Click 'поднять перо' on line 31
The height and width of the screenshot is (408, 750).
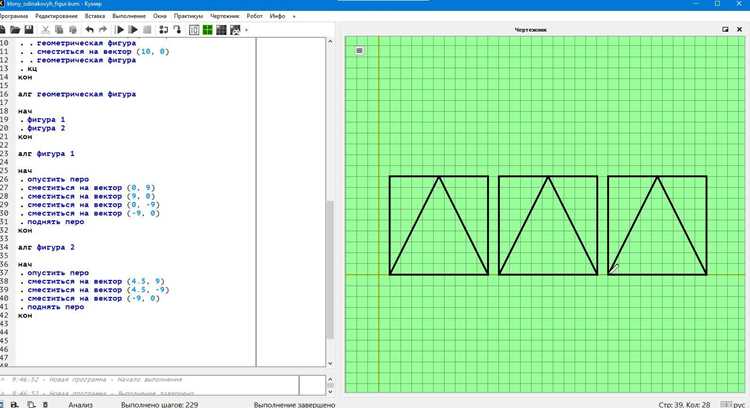coord(55,222)
